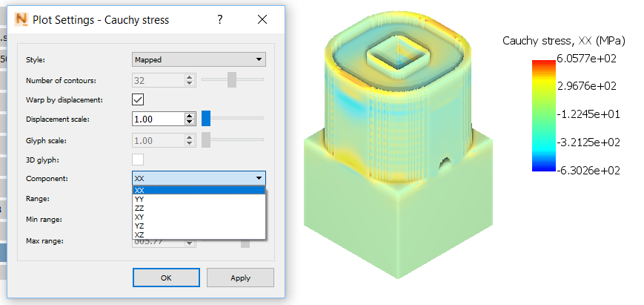
Task: Click the OK button
Action: coord(166,278)
